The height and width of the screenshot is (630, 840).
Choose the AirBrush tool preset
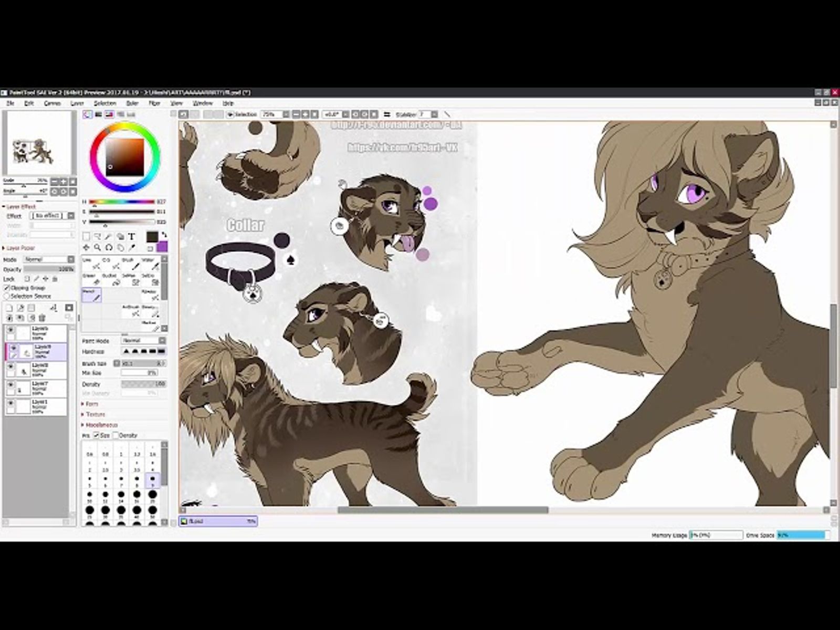tap(131, 311)
